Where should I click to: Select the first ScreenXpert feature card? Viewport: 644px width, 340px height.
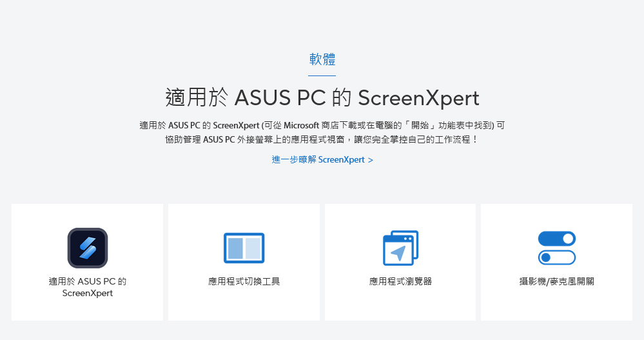click(88, 263)
